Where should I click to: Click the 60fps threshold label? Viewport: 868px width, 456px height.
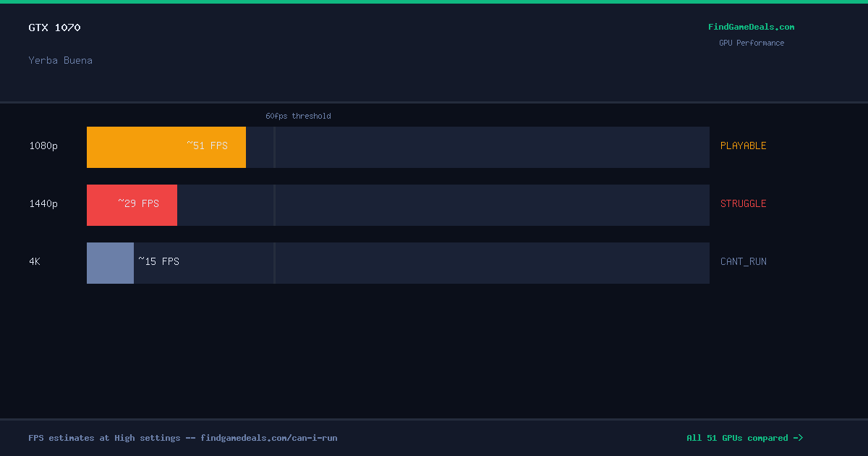point(298,116)
